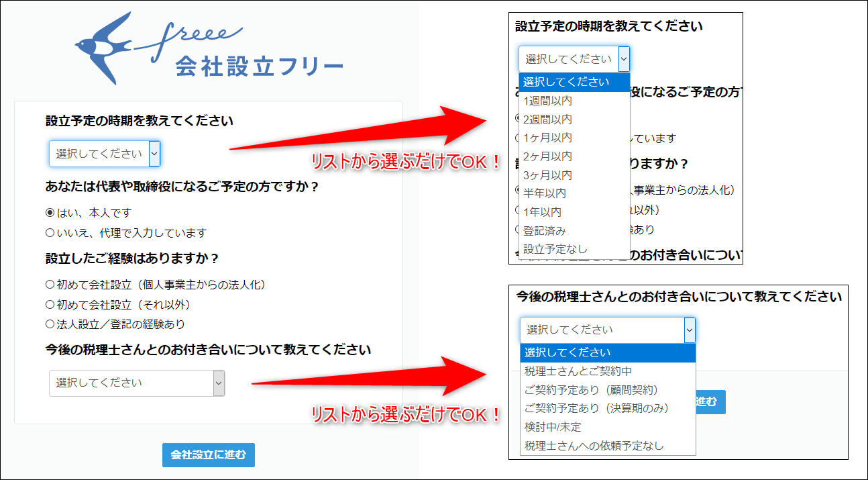Select 法人設立／登記の経験あり radio button
Viewport: 868px width, 480px height.
[50, 324]
